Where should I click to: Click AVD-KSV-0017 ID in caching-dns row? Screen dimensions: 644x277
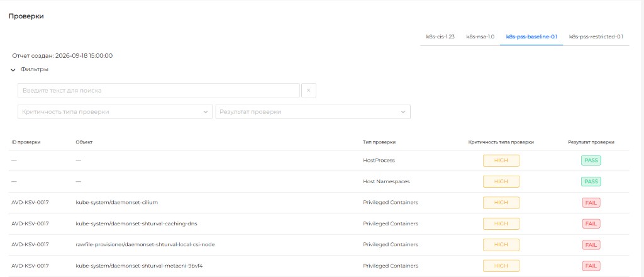pyautogui.click(x=30, y=223)
